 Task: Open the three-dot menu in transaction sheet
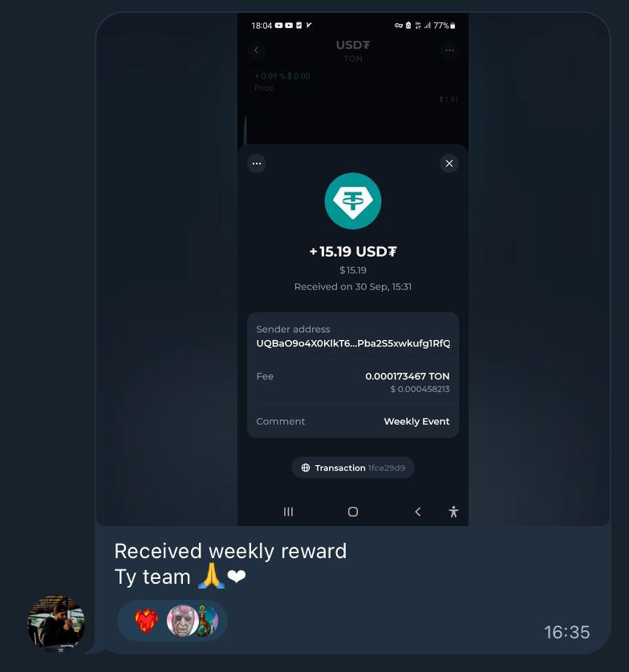pyautogui.click(x=257, y=164)
